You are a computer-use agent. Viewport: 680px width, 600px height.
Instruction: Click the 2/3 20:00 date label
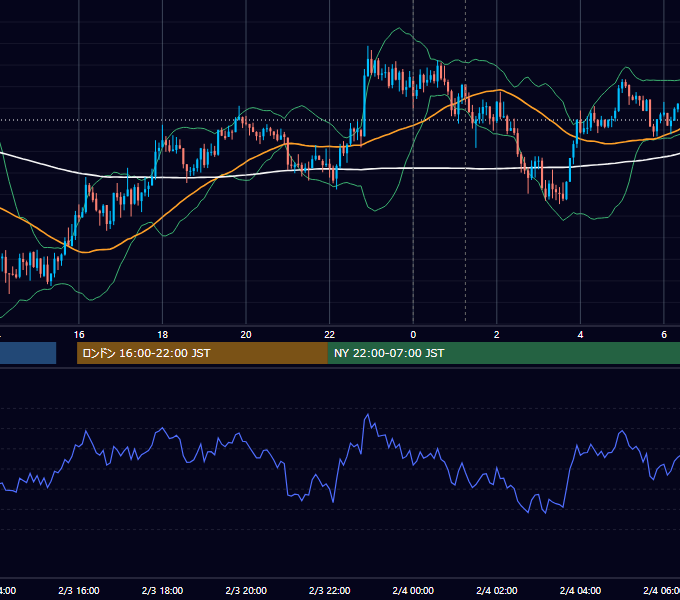click(x=246, y=590)
